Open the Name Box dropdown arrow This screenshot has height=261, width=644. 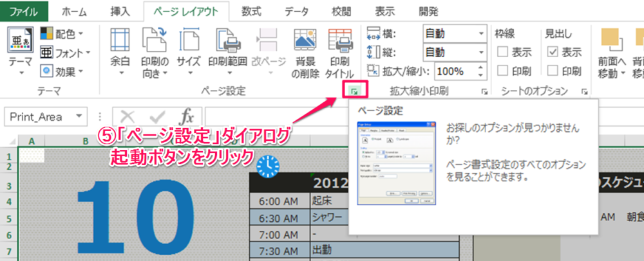80,116
